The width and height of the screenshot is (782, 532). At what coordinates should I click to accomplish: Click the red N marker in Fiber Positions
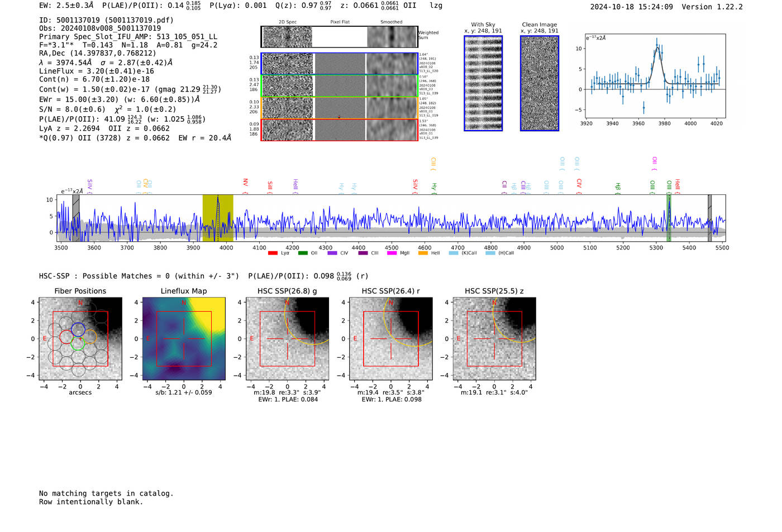pos(80,303)
